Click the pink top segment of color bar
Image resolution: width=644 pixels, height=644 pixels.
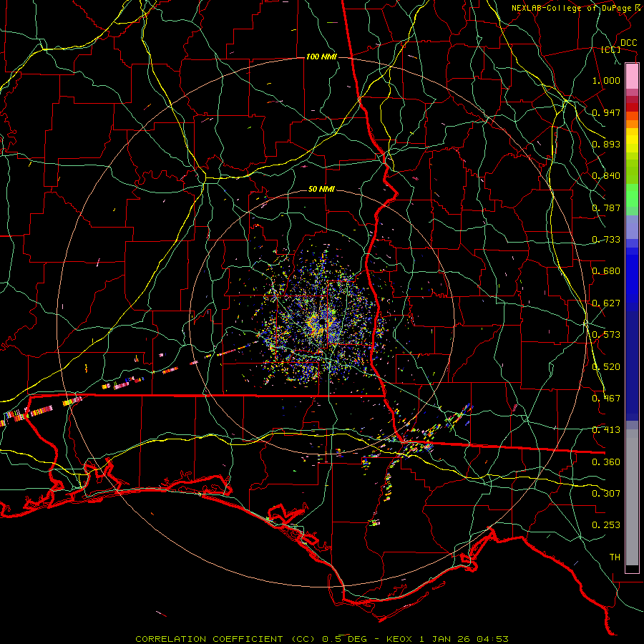coord(632,76)
